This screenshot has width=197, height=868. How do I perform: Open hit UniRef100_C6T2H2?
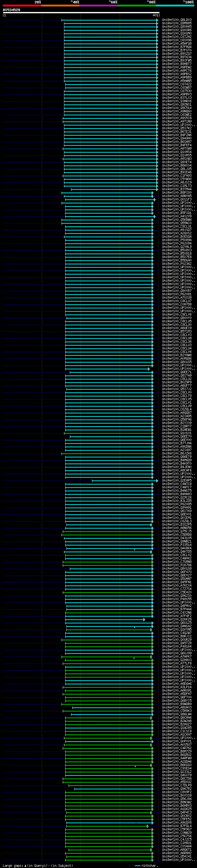tap(177, 37)
